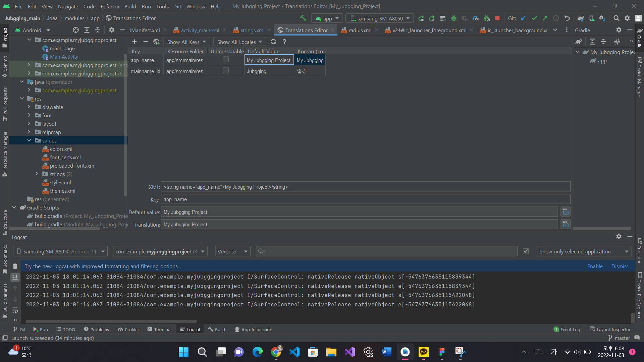Open the Build menu

(x=130, y=6)
